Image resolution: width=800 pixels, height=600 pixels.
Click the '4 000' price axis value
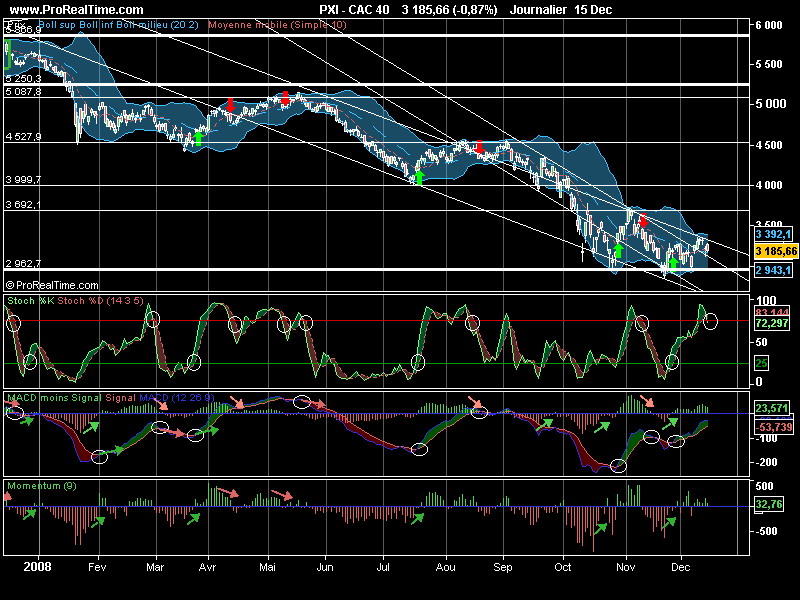[769, 185]
